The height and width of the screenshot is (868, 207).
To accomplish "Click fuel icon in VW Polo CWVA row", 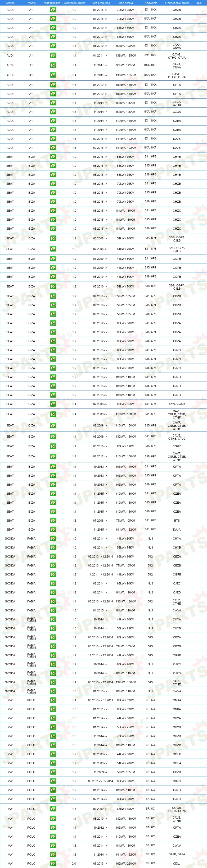I will pos(53,846).
